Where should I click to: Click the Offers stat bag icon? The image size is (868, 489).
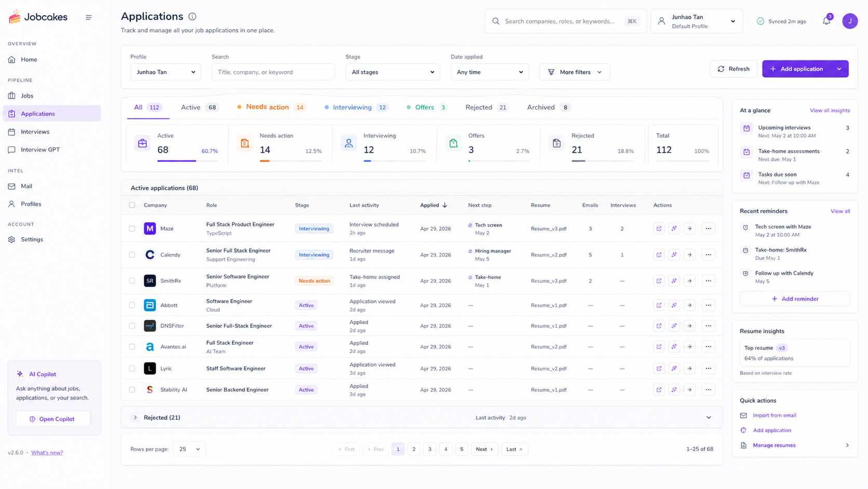coord(453,143)
